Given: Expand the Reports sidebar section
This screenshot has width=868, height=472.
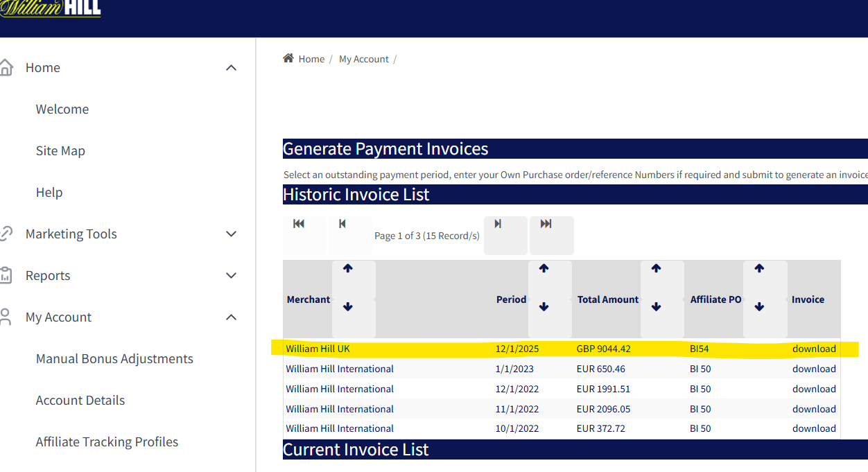Looking at the screenshot, I should pyautogui.click(x=232, y=276).
